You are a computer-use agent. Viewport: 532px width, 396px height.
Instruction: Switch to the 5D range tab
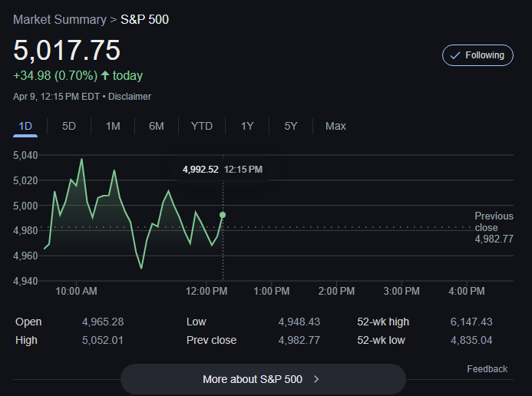coord(69,126)
